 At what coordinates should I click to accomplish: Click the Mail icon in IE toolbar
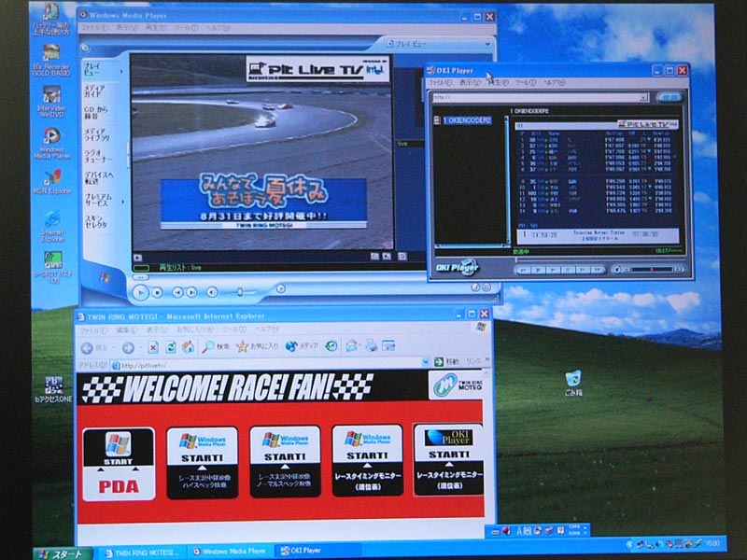point(352,345)
